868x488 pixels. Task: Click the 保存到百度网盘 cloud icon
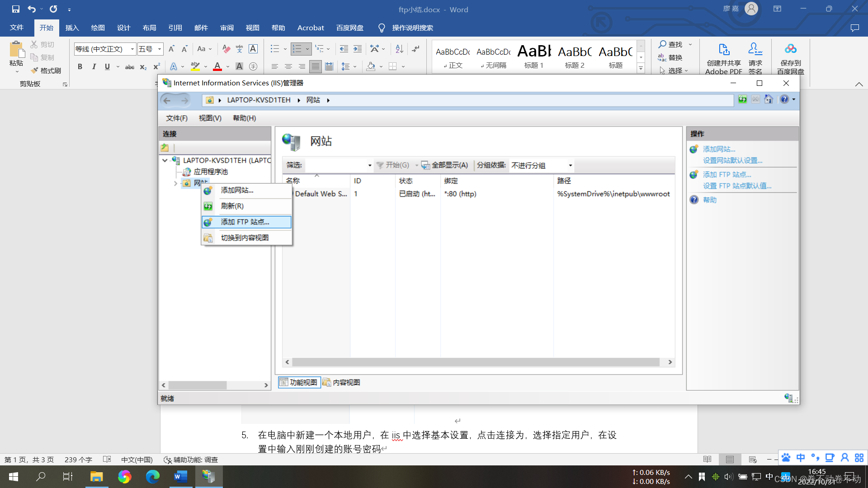790,49
